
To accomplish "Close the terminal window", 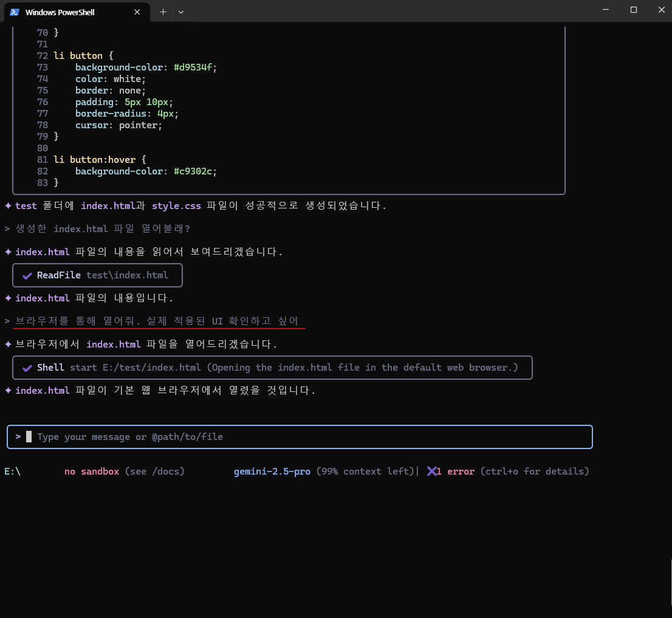I will pyautogui.click(x=661, y=10).
